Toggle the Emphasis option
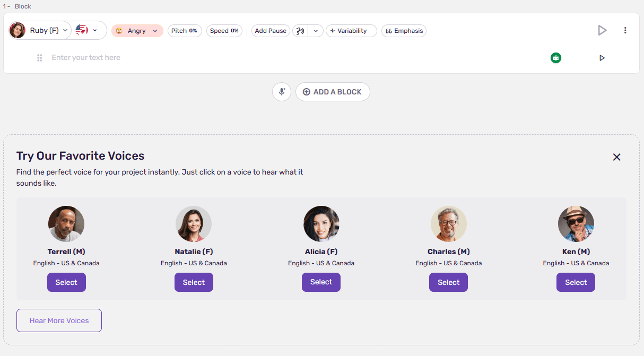The image size is (644, 356). click(404, 31)
